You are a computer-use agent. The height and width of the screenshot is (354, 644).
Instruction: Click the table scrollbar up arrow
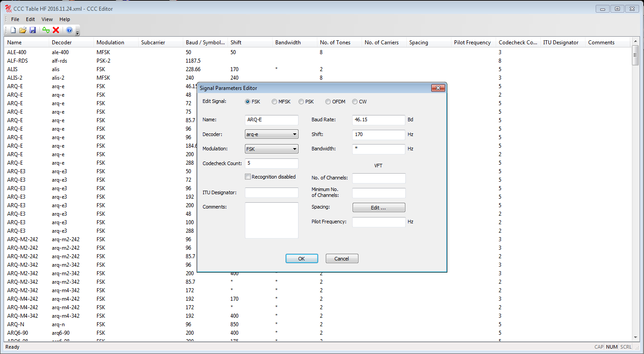tap(636, 41)
